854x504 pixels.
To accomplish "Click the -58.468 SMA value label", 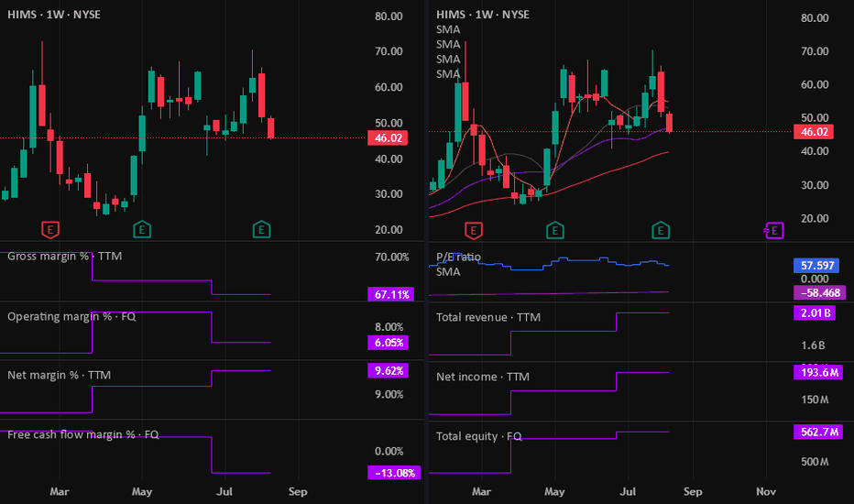I will 820,293.
